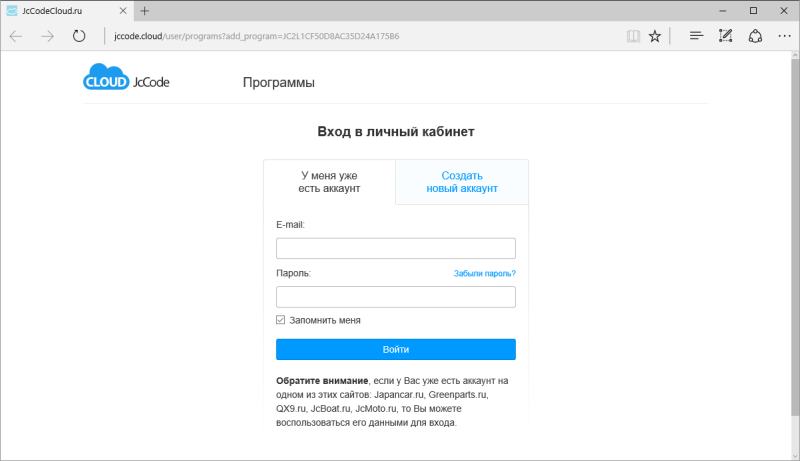Screen dimensions: 800x461
Task: Focus the E-mail input field
Action: point(396,248)
